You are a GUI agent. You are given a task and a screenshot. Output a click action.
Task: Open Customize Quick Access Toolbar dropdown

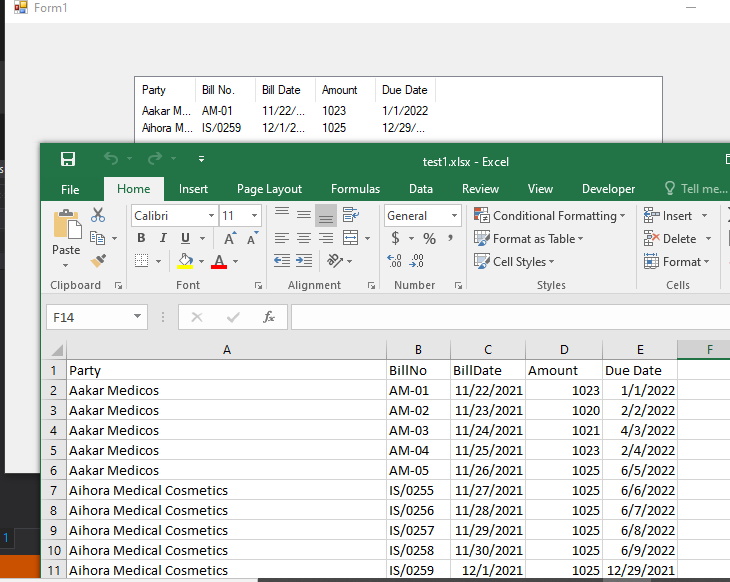pos(201,159)
